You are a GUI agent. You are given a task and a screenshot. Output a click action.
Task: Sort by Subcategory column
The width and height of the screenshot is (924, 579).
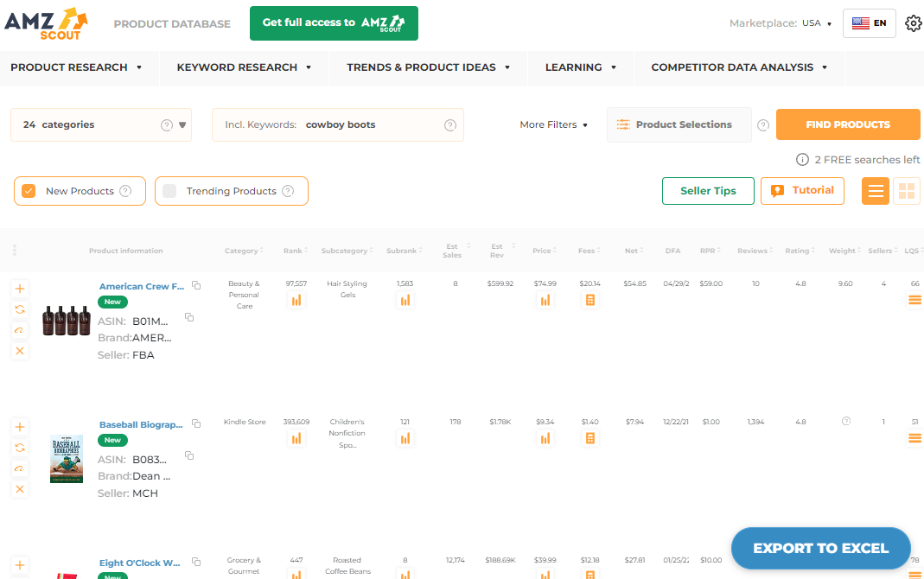click(x=347, y=251)
